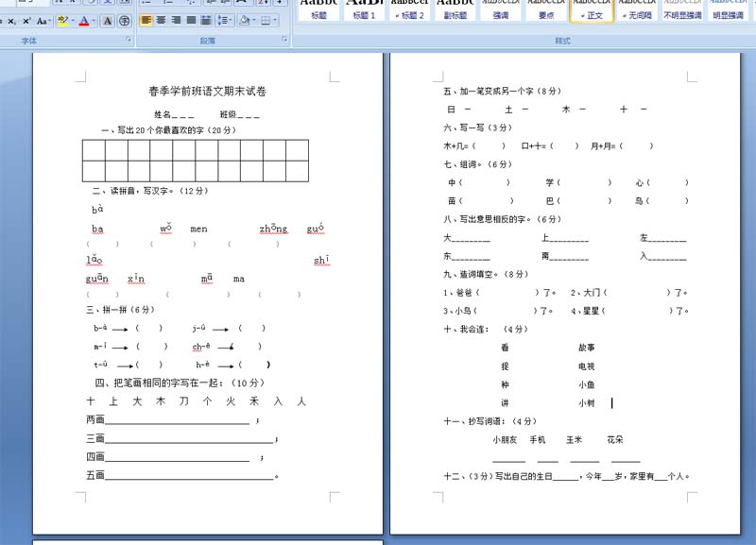Click the heading 八、写出意思相反的字

coord(503,219)
